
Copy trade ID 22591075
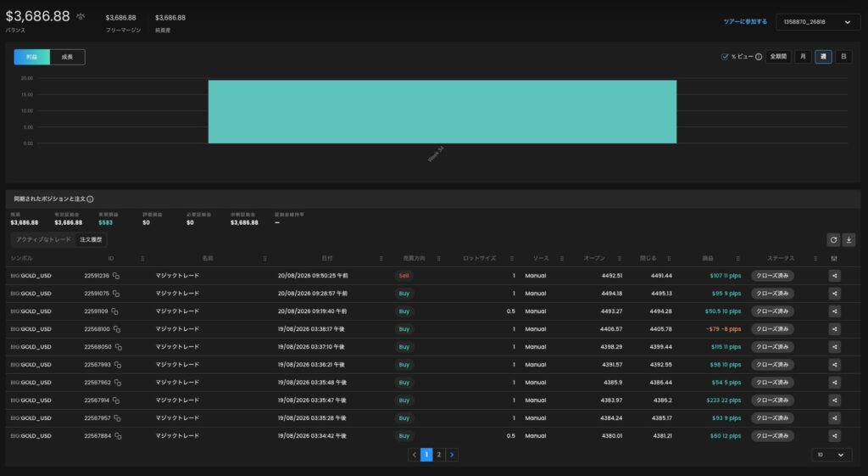tap(116, 293)
